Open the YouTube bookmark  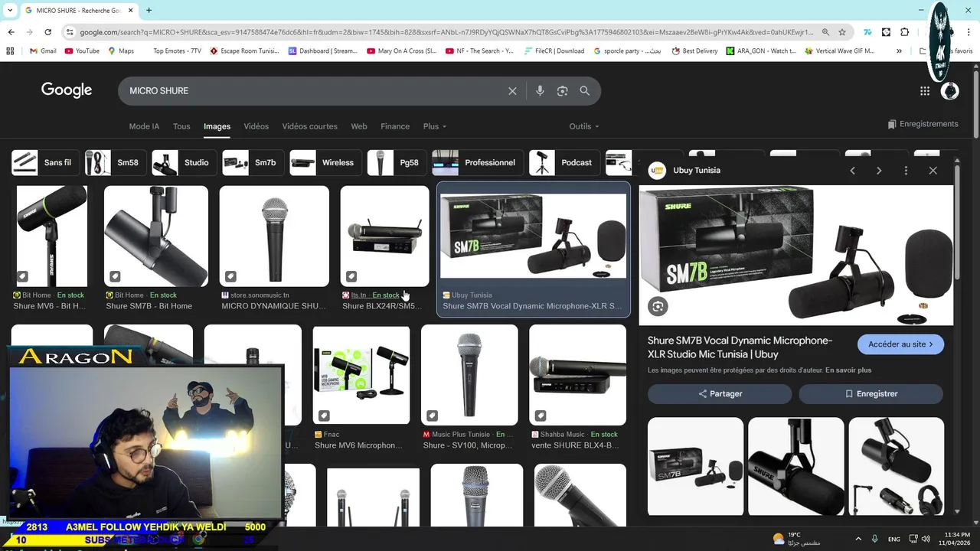83,51
